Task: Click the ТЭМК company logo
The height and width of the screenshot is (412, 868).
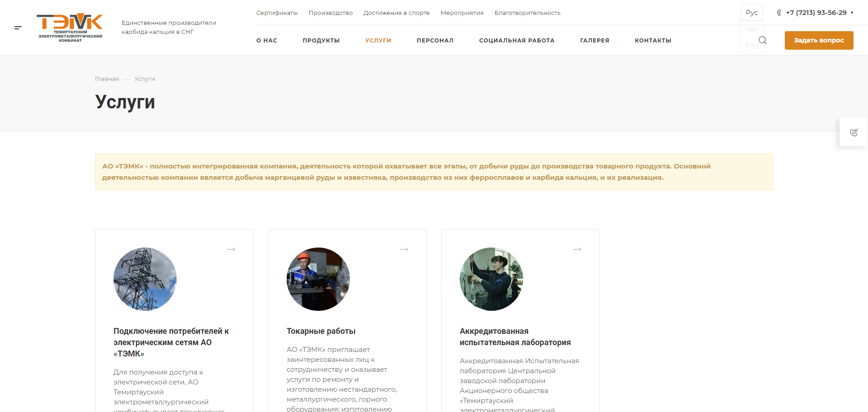Action: point(70,28)
